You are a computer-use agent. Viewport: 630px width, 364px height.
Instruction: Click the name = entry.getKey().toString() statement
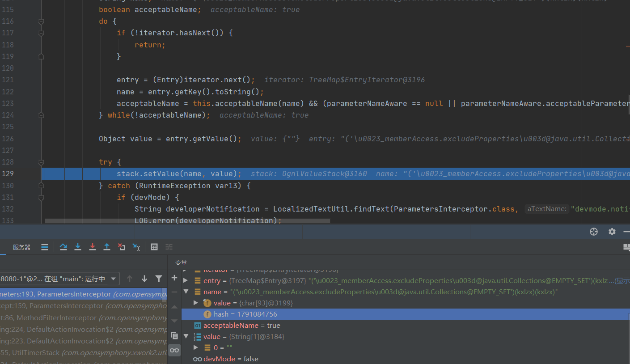coord(190,92)
